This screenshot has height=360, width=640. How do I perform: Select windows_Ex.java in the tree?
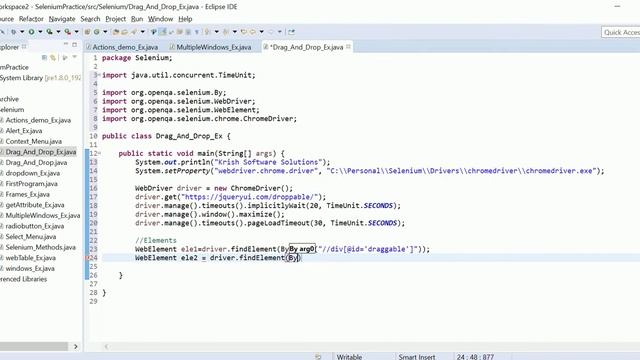30,269
